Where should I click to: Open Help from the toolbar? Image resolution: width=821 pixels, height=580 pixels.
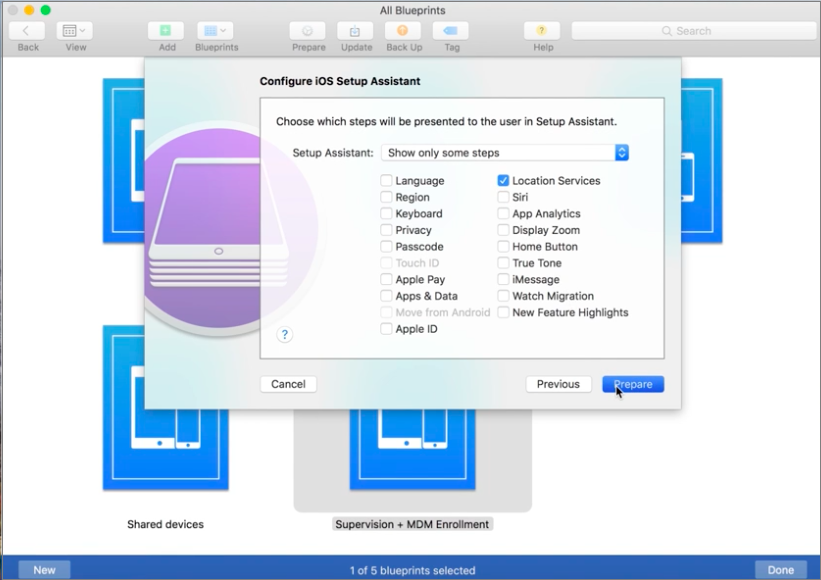point(541,31)
